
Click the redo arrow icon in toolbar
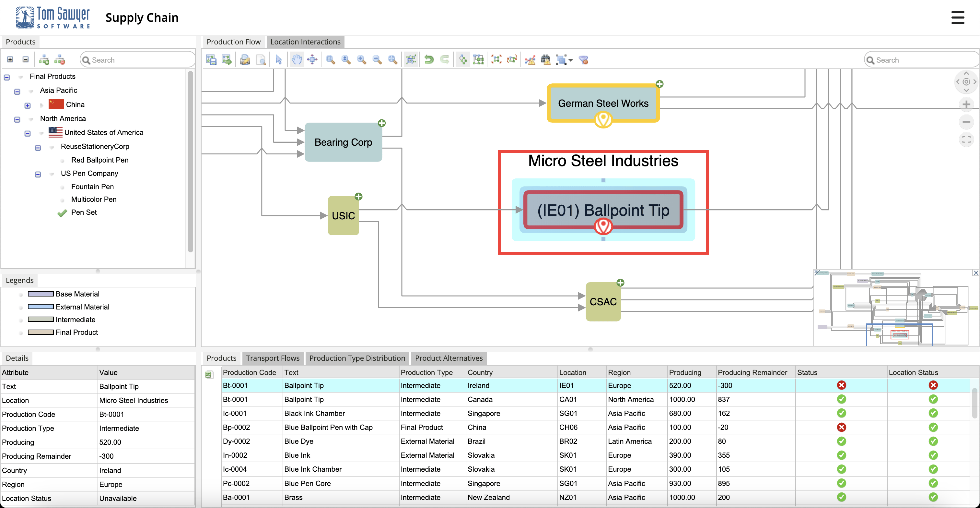click(445, 60)
